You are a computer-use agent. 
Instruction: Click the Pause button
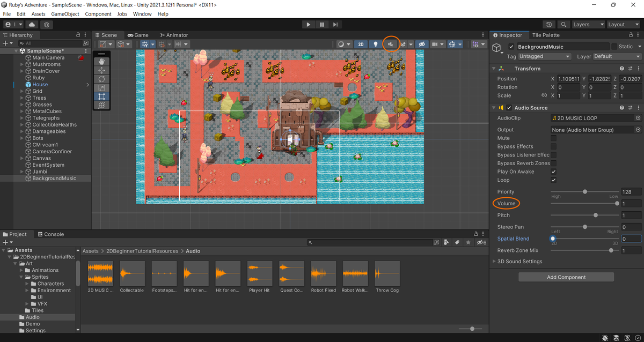point(322,25)
